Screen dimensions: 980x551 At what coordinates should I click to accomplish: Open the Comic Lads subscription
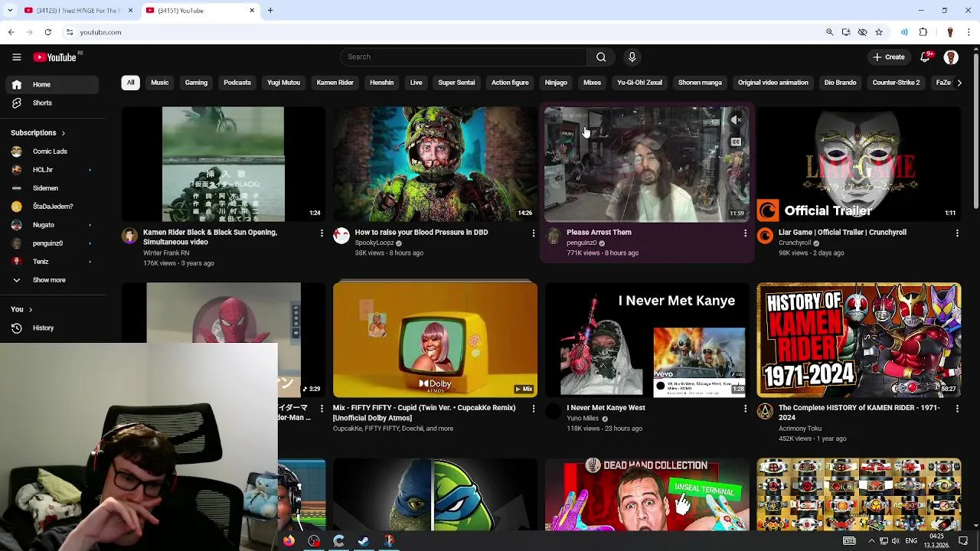52,152
